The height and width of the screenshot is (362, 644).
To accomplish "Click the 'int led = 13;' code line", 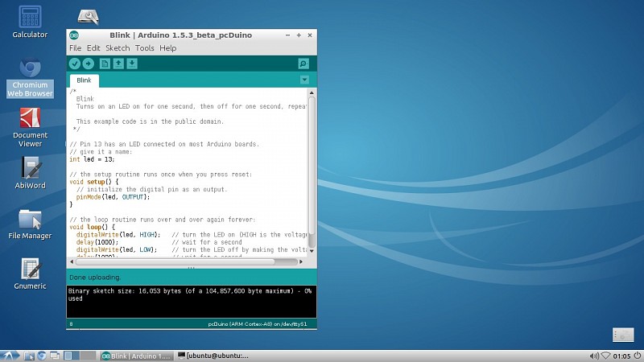I will click(x=92, y=159).
